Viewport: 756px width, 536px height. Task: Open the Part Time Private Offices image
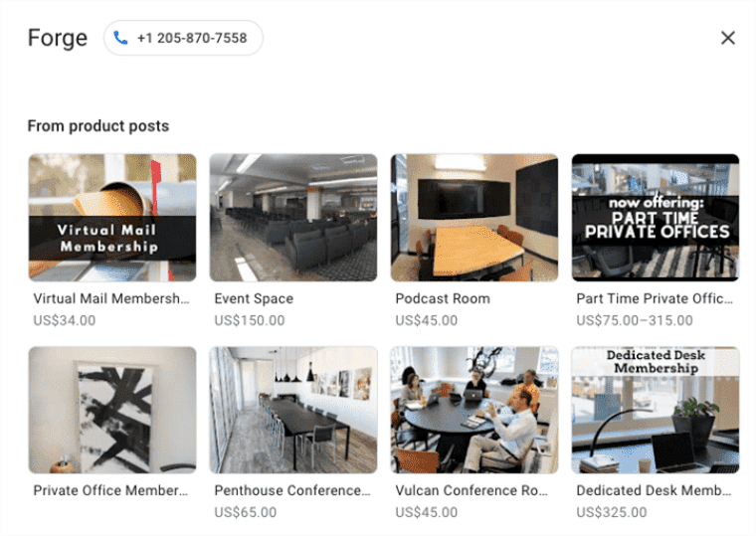[x=656, y=218]
